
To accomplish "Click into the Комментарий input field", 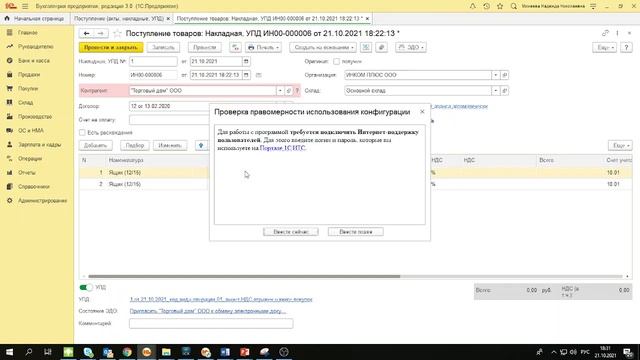I will [x=211, y=324].
